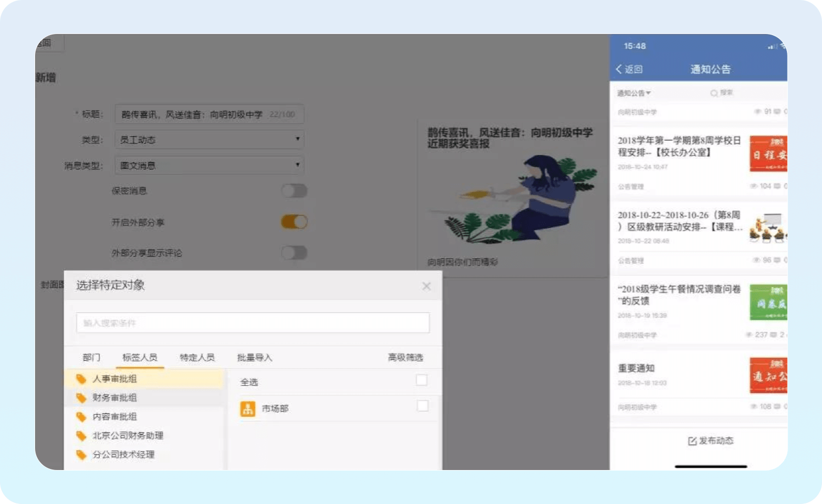Viewport: 822px width, 504px height.
Task: Disable the 开启外部分享 switch
Action: click(x=294, y=222)
